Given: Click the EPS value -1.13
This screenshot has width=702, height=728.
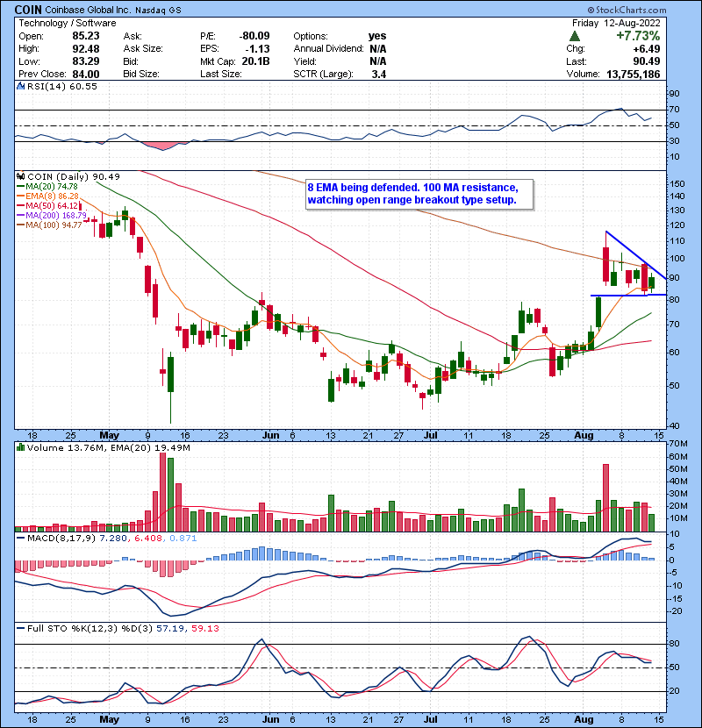Looking at the screenshot, I should [257, 48].
